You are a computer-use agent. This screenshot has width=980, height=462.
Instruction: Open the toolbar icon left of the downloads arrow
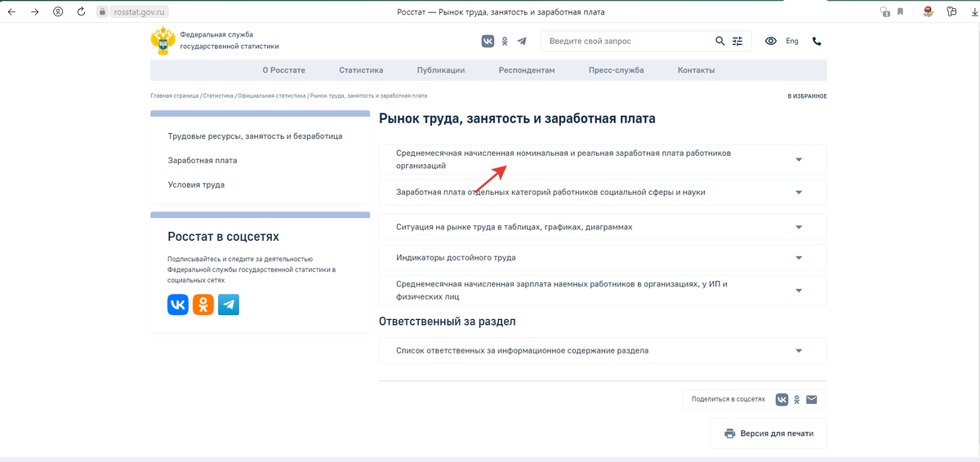click(x=951, y=11)
